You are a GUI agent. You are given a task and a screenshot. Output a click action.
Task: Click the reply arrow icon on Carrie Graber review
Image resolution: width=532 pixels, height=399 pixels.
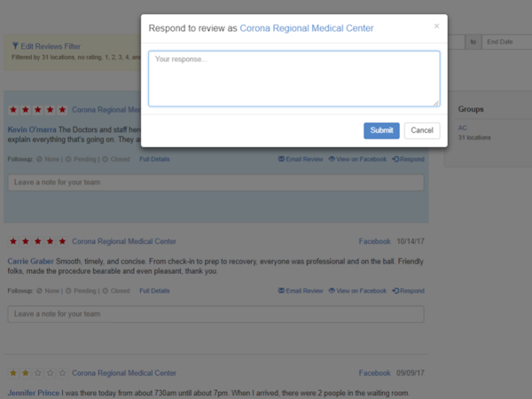click(395, 291)
